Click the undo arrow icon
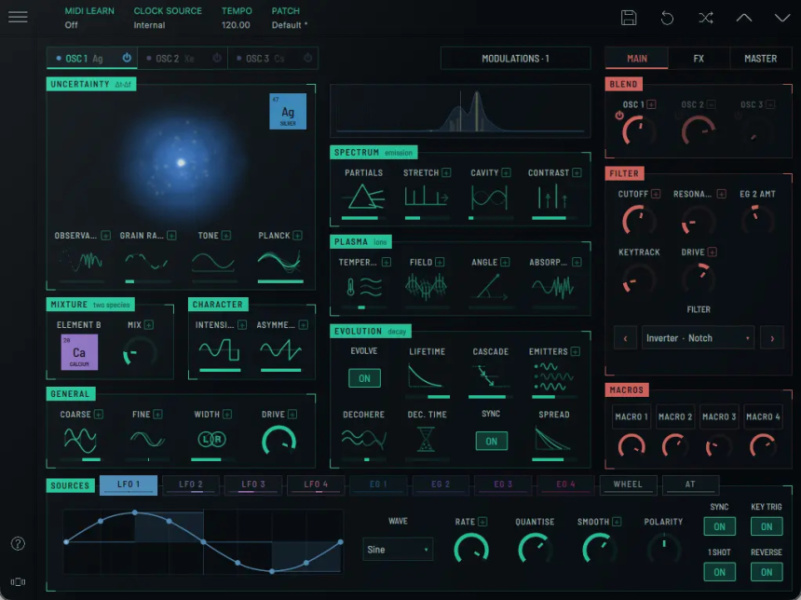The width and height of the screenshot is (801, 600). pyautogui.click(x=667, y=18)
